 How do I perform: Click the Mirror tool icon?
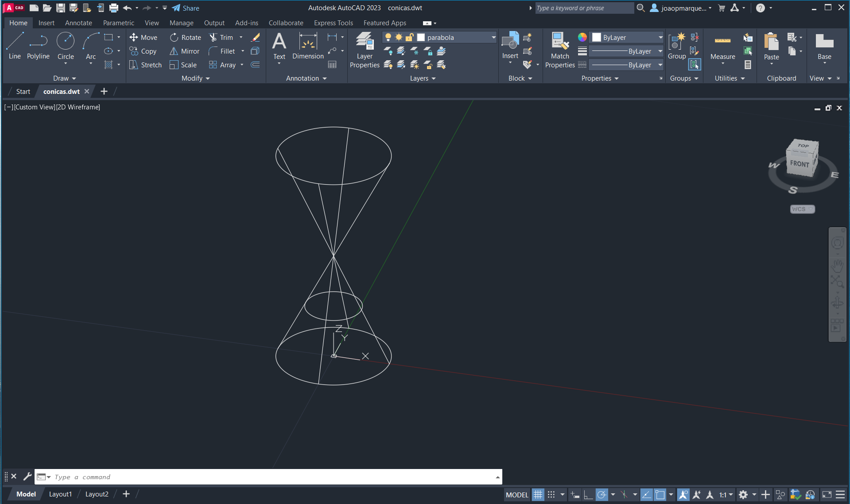click(x=174, y=51)
